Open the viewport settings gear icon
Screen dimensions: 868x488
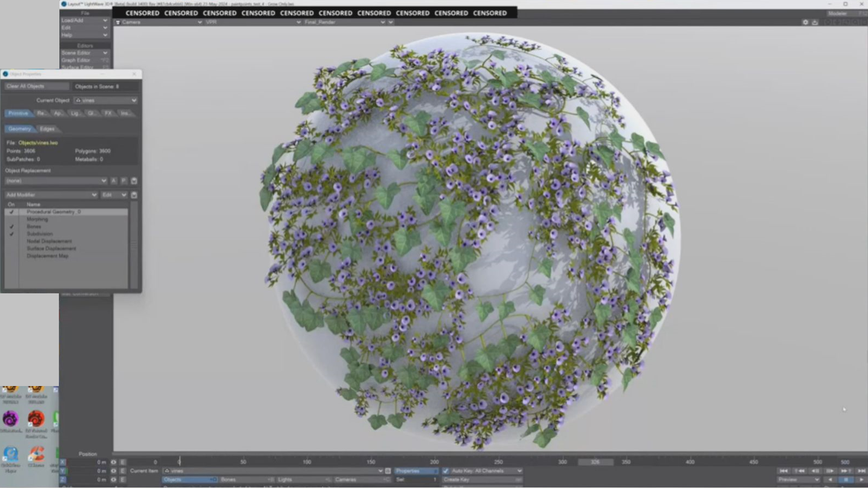(805, 22)
